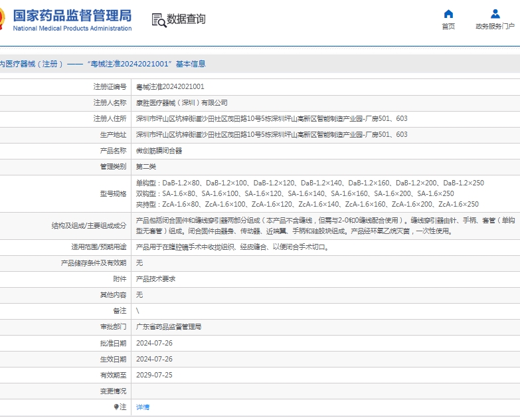Screen dimensions: 520x420
Task: Click the 批准日期 row label
Action: coord(113,343)
